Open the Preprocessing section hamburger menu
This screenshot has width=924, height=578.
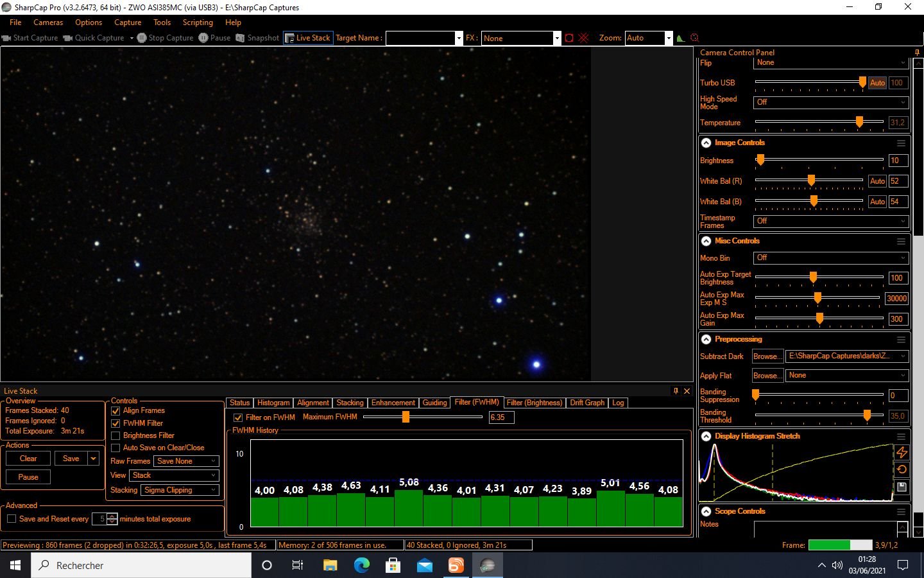point(901,340)
